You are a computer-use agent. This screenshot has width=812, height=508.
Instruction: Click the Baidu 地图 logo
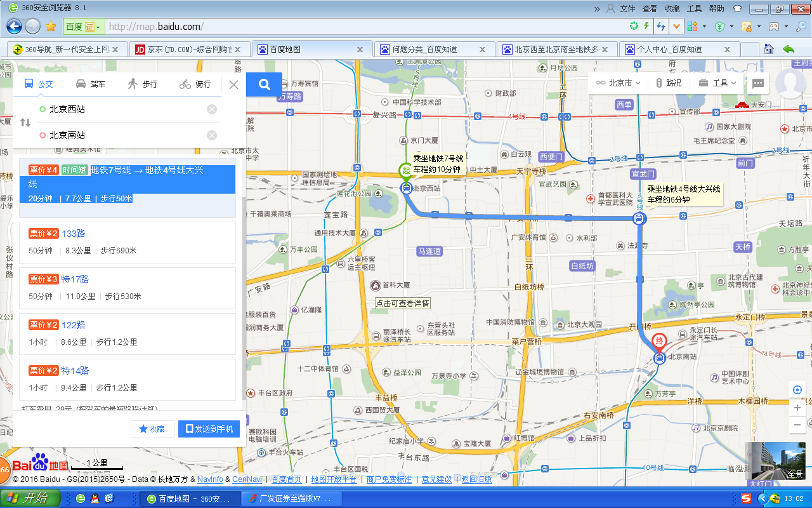[x=40, y=464]
